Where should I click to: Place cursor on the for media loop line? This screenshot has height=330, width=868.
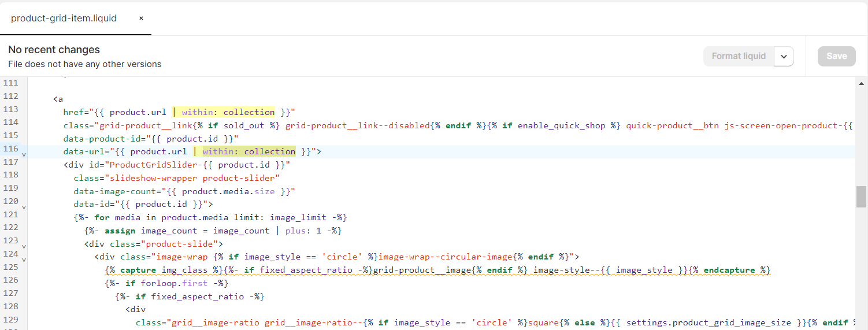[210, 217]
